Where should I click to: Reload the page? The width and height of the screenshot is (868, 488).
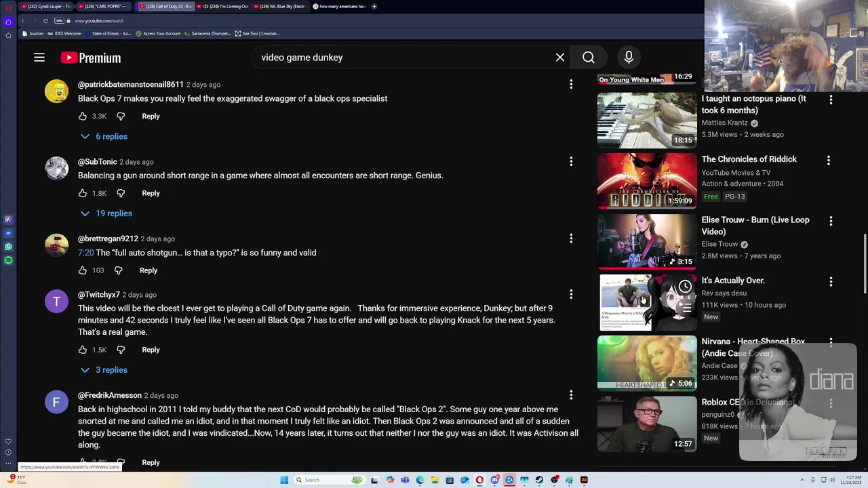click(45, 21)
